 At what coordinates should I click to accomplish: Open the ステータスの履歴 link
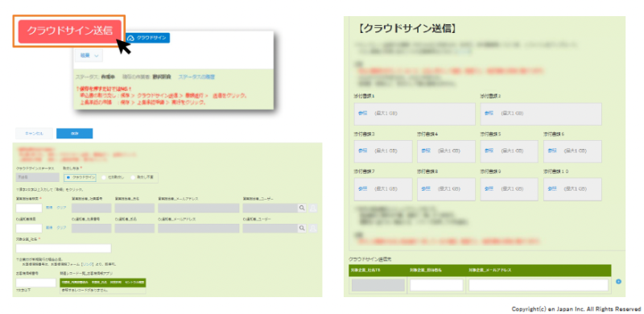point(196,76)
